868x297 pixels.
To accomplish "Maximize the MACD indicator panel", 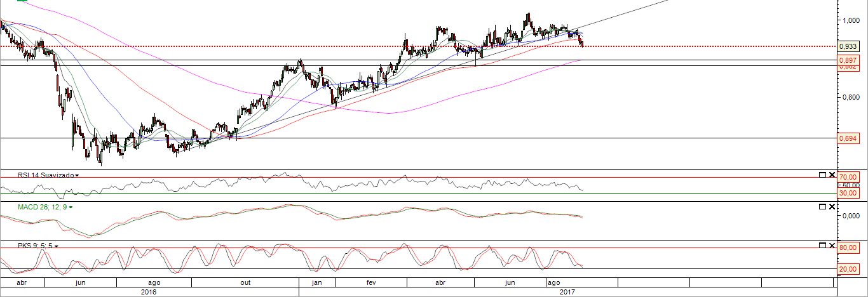I will (822, 207).
